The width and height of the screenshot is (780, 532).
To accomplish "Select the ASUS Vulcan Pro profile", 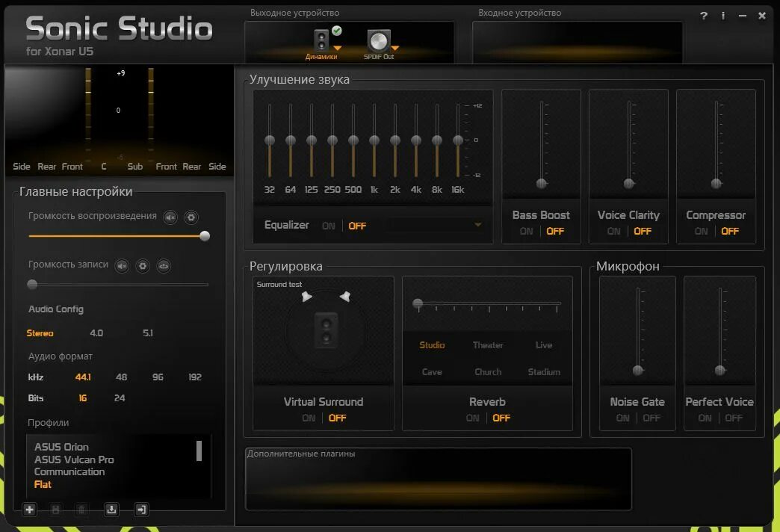I will click(x=74, y=460).
